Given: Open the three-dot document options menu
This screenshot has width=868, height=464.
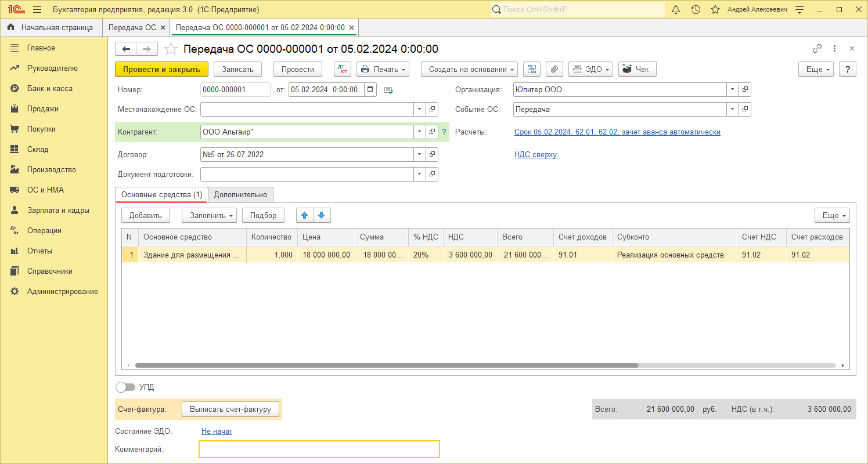Looking at the screenshot, I should (x=834, y=49).
